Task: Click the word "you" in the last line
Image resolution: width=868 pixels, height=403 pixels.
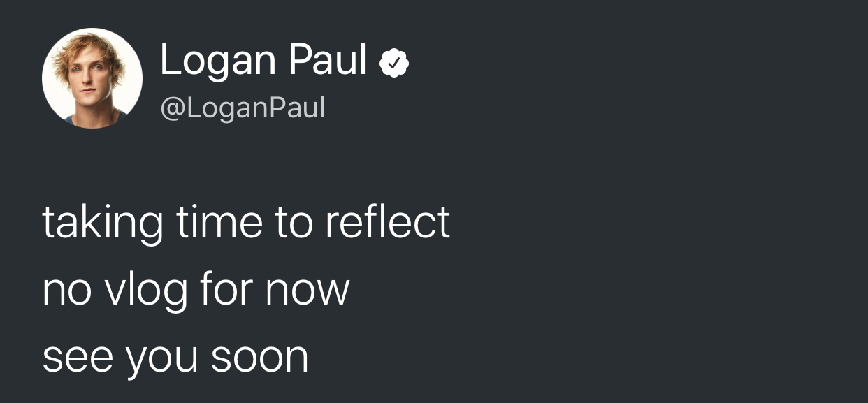Action: pyautogui.click(x=162, y=360)
